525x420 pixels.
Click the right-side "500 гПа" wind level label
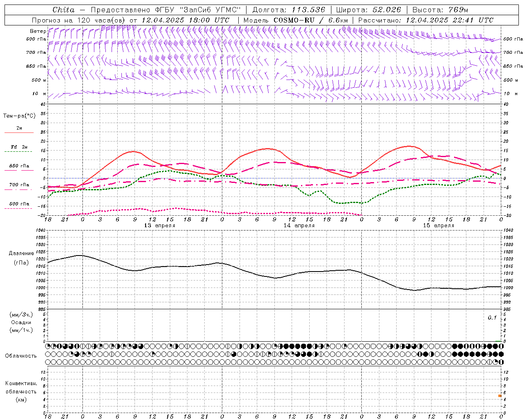(513, 39)
